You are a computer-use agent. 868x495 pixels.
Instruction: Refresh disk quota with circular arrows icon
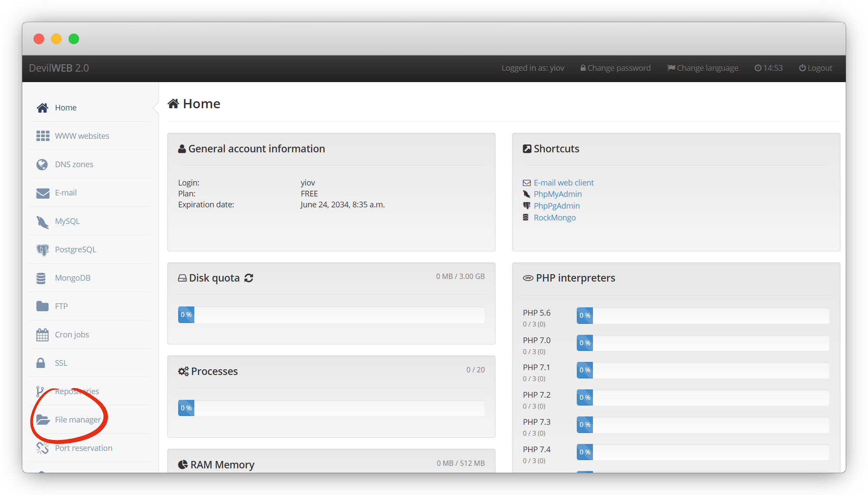pyautogui.click(x=249, y=278)
